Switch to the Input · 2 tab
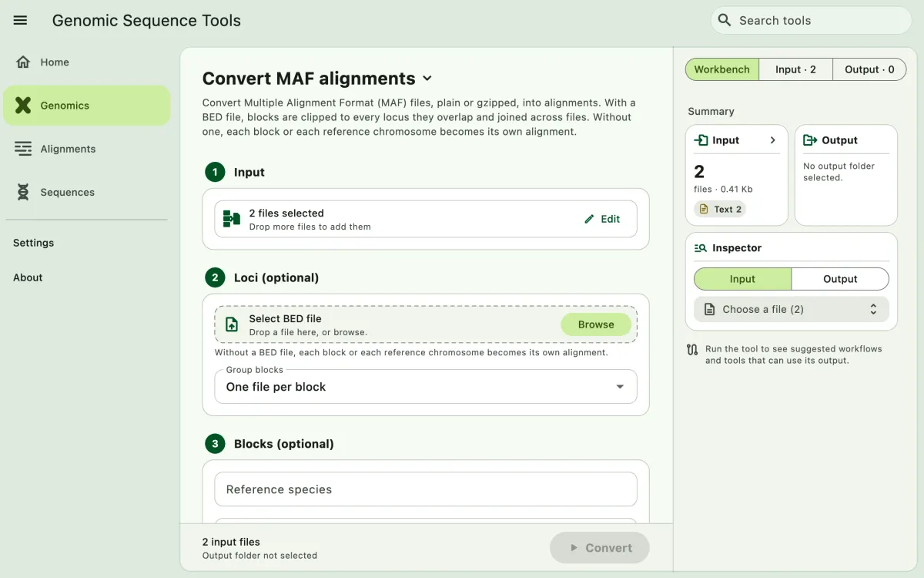 (795, 69)
